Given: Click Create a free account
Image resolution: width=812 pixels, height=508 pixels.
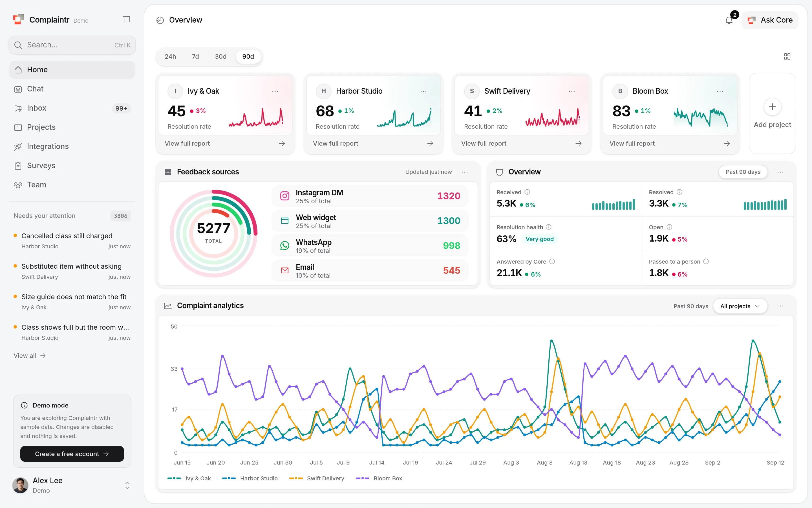Looking at the screenshot, I should click(x=72, y=454).
